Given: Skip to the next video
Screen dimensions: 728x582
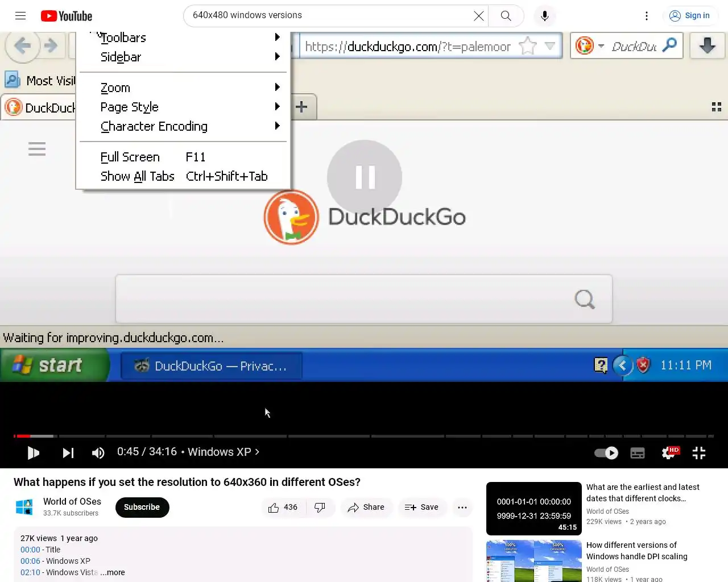Looking at the screenshot, I should 68,452.
